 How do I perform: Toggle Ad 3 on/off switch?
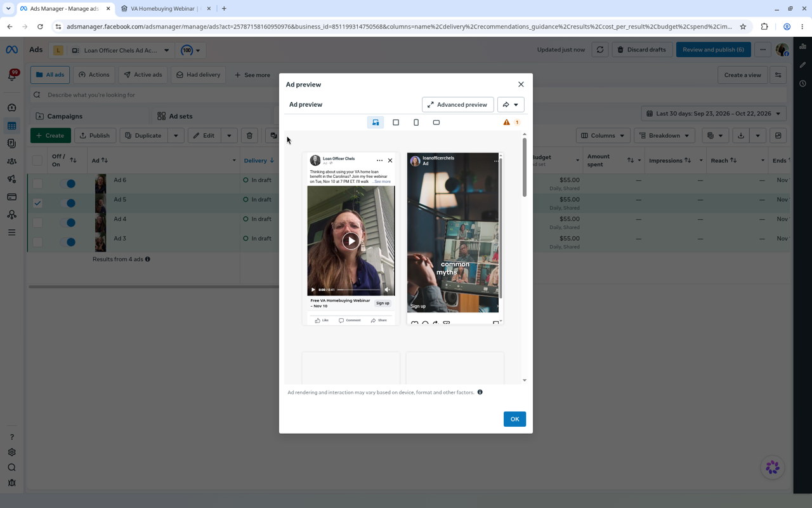[67, 242]
